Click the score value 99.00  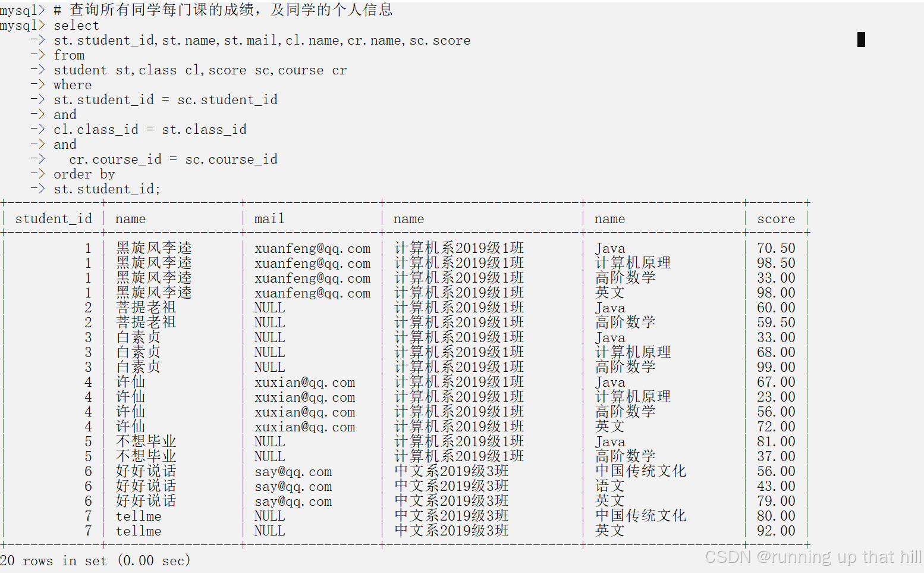776,367
